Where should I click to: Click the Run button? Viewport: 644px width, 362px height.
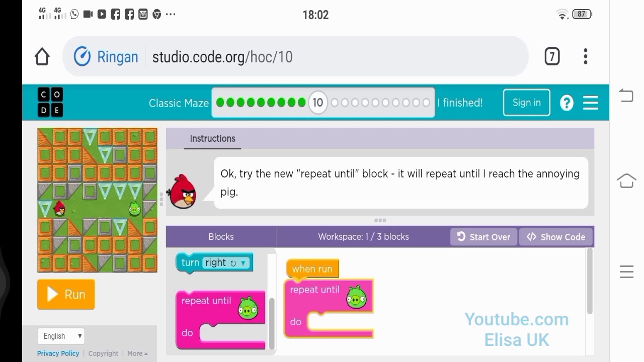click(x=66, y=294)
